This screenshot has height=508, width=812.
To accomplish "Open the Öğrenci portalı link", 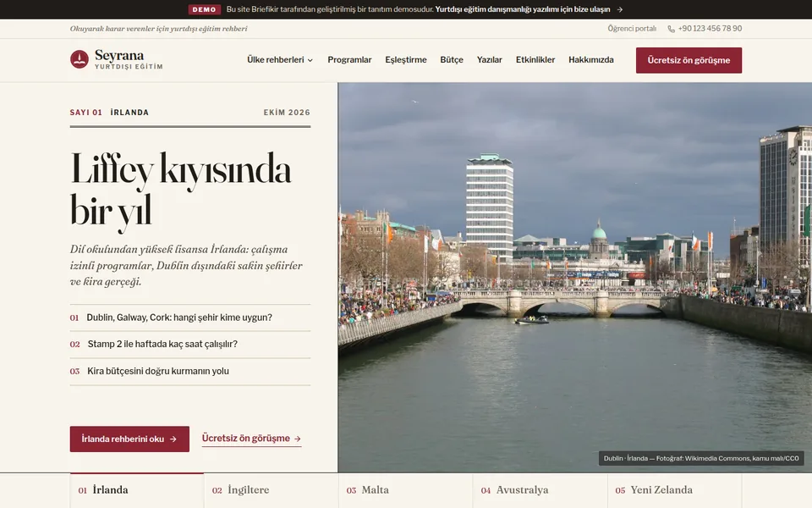I will 632,29.
